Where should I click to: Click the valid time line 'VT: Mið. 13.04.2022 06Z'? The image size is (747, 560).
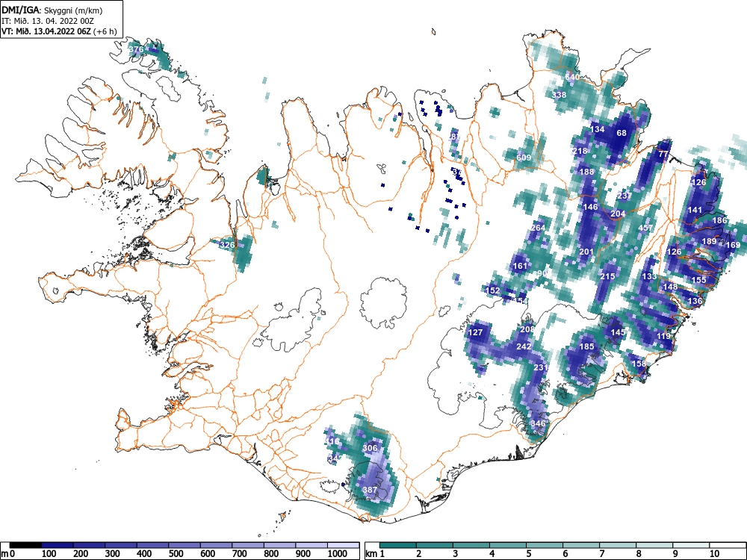pos(46,31)
